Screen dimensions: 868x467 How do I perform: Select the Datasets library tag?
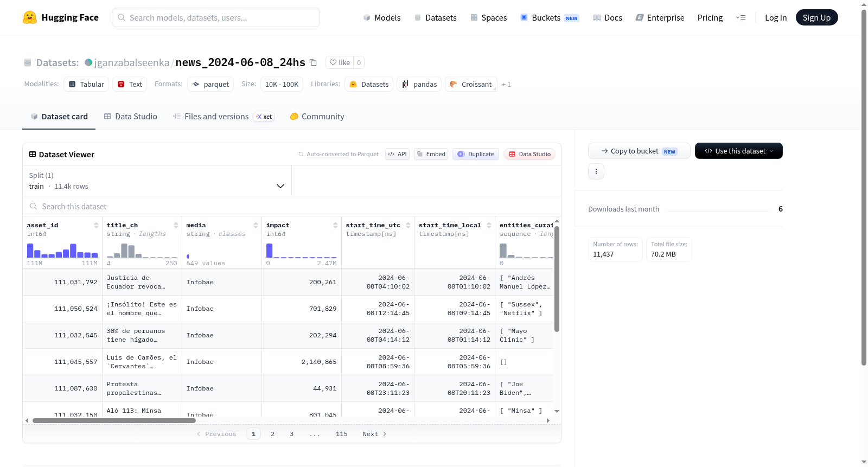(x=369, y=84)
